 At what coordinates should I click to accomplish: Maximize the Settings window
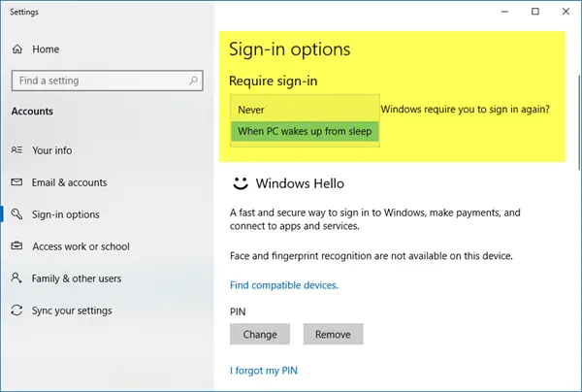coord(535,12)
